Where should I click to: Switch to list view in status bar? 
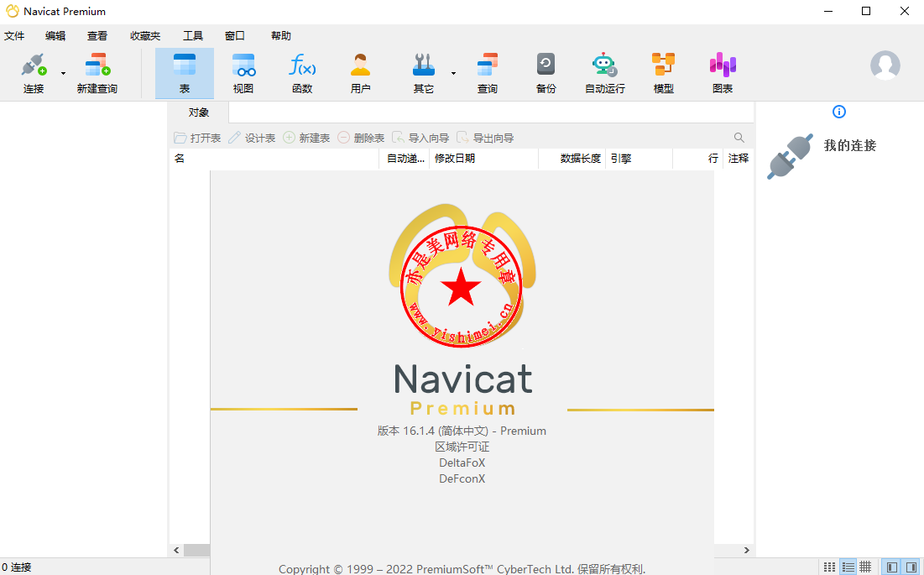(x=848, y=567)
